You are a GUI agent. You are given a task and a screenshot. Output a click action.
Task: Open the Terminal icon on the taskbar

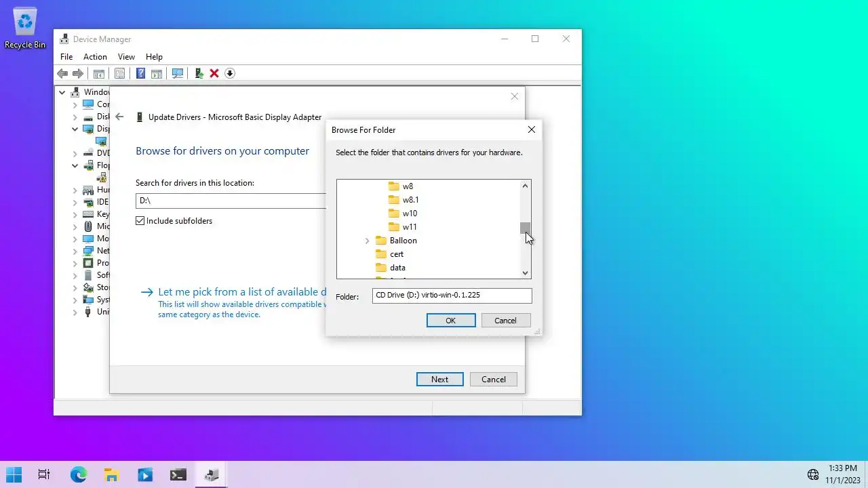coord(178,474)
